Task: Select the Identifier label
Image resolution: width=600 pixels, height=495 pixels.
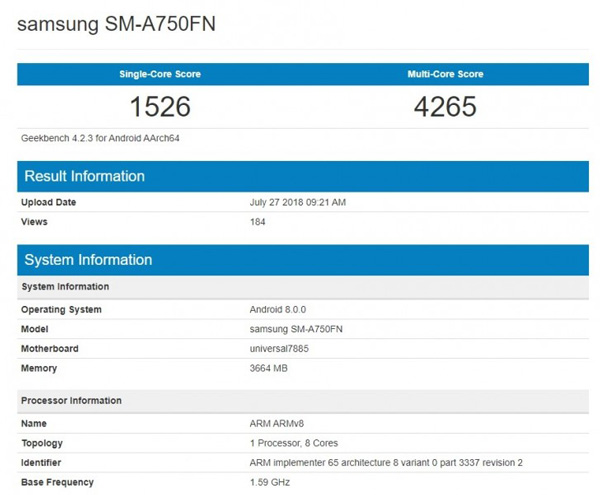Action: 41,462
